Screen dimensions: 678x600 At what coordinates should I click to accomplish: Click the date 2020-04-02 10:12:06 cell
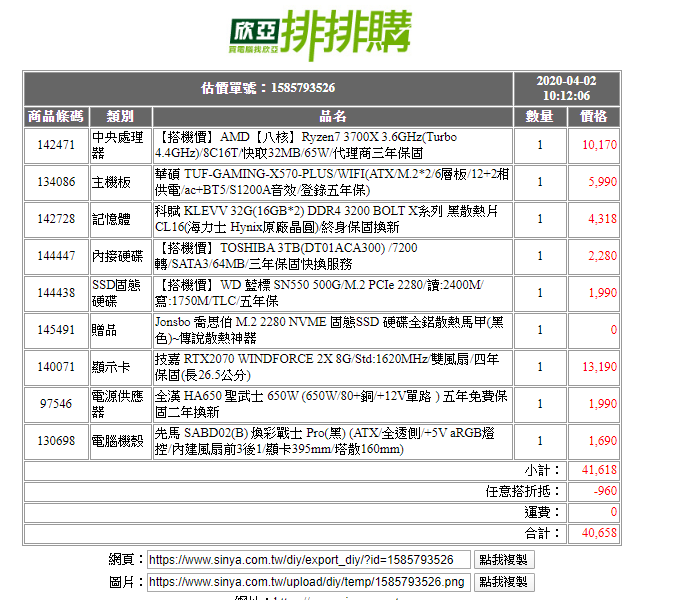pyautogui.click(x=566, y=88)
